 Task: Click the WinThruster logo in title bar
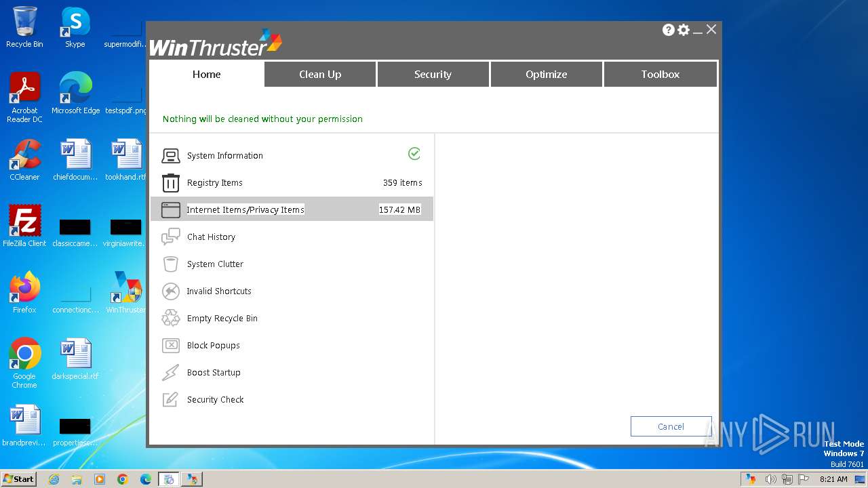[x=215, y=43]
